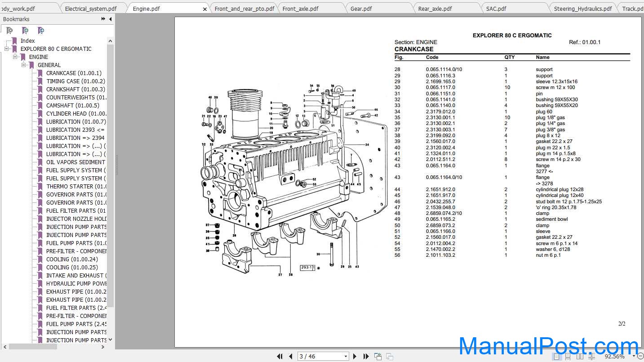Select the Engine.pdf tab
The height and width of the screenshot is (362, 644).
point(146,9)
